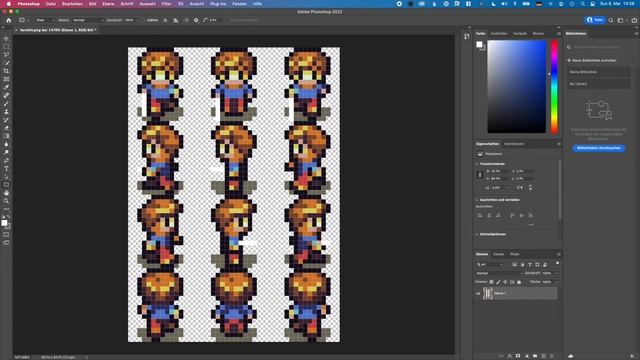Open the Filter menu

167,4
